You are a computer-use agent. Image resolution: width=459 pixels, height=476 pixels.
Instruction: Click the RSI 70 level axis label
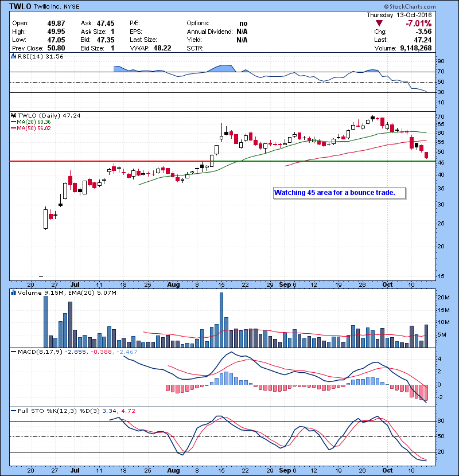(x=441, y=72)
